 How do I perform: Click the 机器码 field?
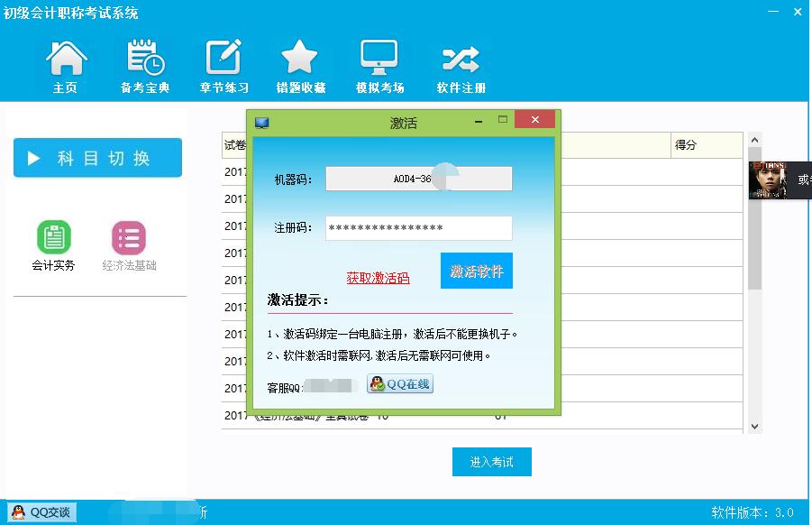pos(418,179)
